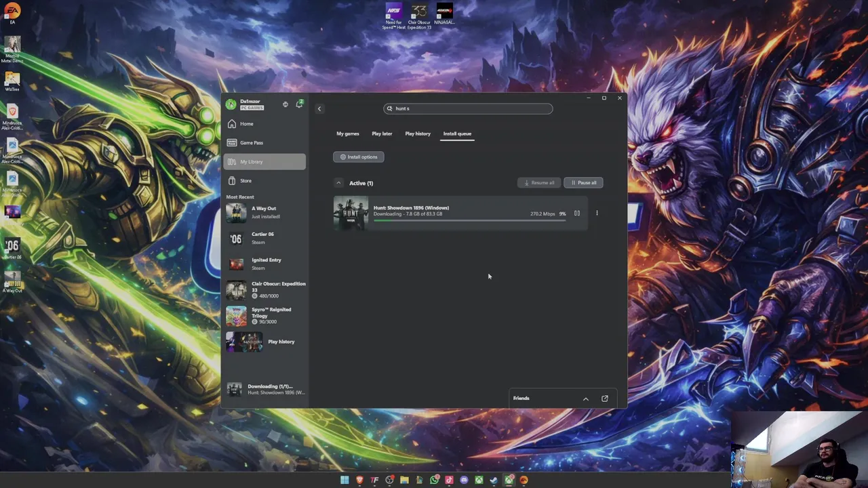The width and height of the screenshot is (868, 488).
Task: Open the NINJAGAI desktop shortcut
Action: click(444, 14)
